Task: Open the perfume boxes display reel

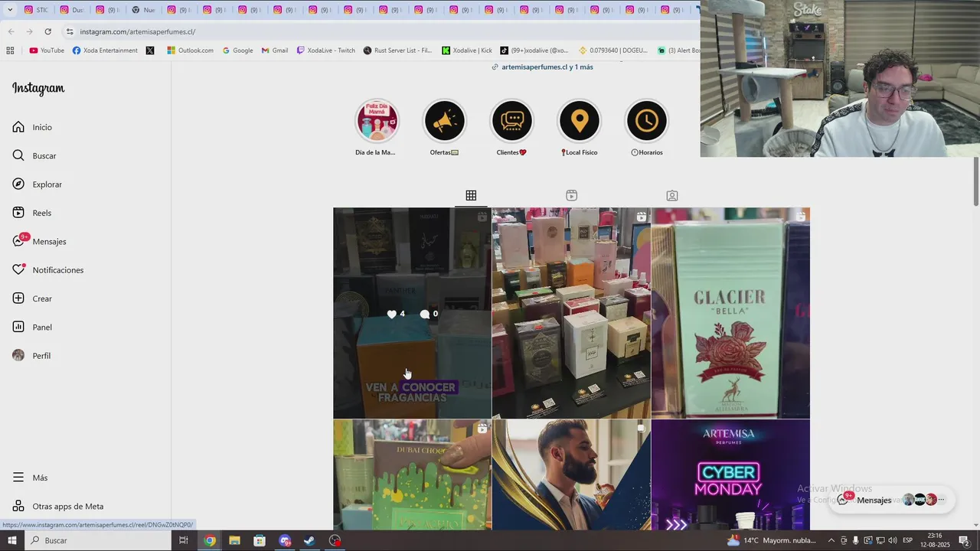Action: (x=571, y=313)
